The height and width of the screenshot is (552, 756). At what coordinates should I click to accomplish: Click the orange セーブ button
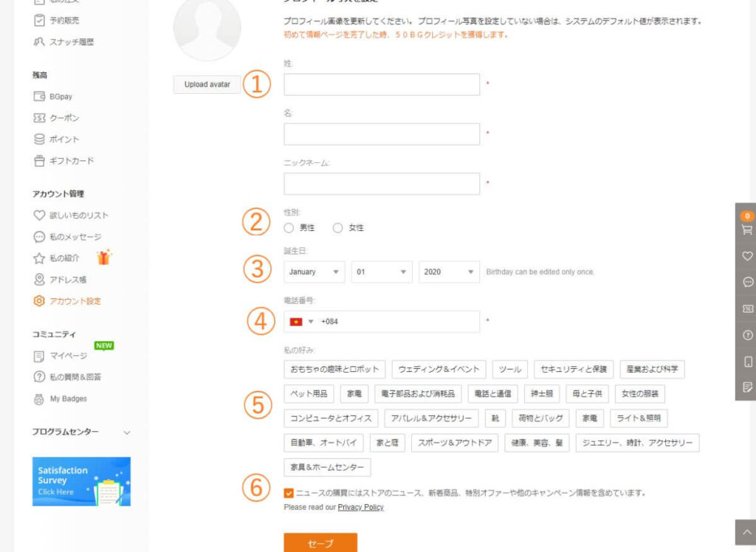320,543
